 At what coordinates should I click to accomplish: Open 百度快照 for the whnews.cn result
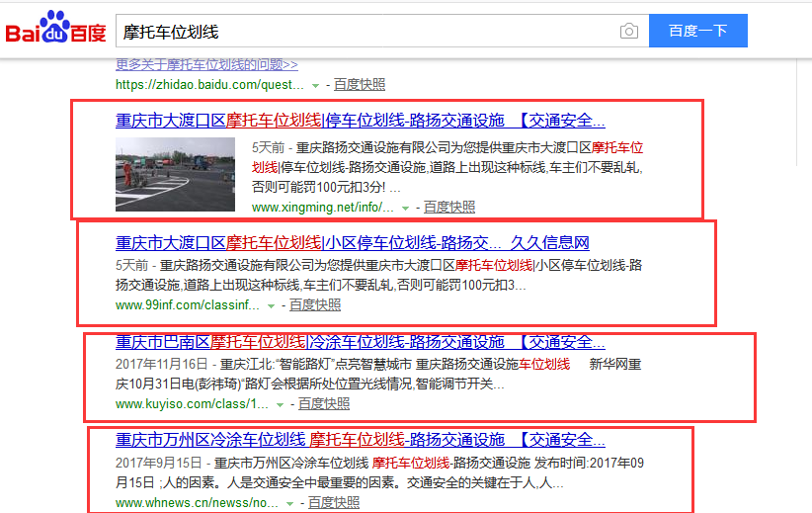[334, 503]
